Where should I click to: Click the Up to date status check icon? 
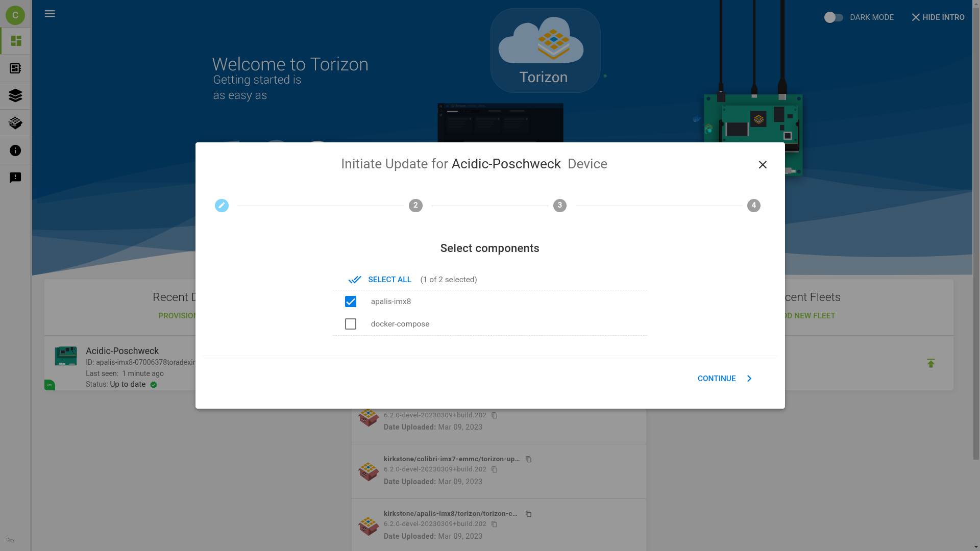pos(154,385)
